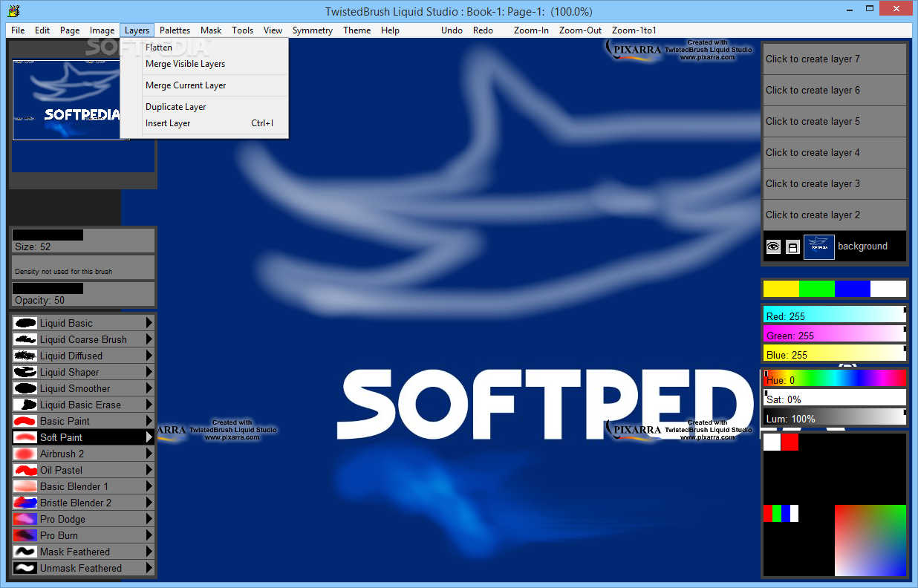Choose the Liquid Diffused brush icon
Viewport: 918px width, 588px height.
(25, 356)
